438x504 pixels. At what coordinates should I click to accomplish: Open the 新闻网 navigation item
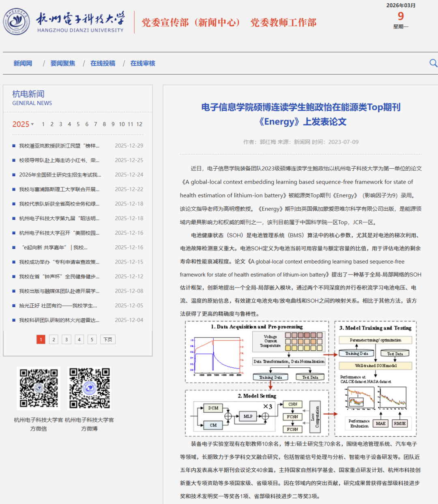pyautogui.click(x=23, y=63)
